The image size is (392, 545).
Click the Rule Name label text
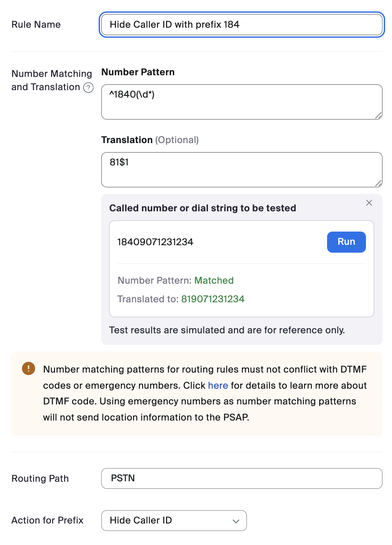36,24
